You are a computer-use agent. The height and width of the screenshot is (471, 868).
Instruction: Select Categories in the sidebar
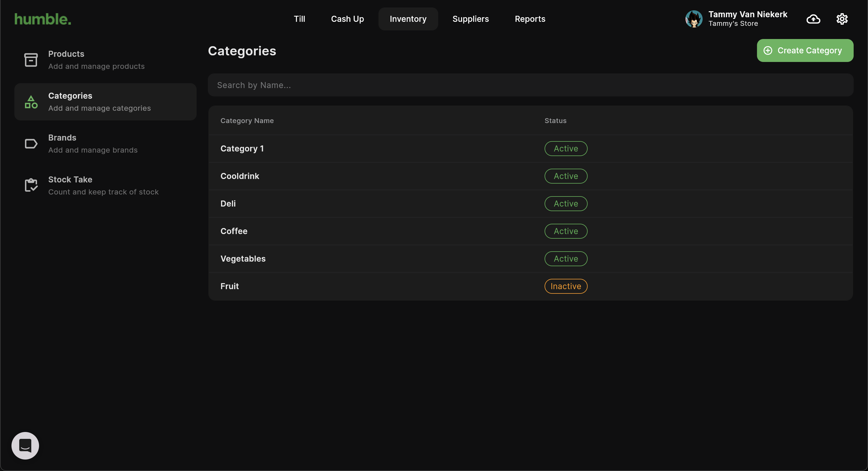[105, 102]
